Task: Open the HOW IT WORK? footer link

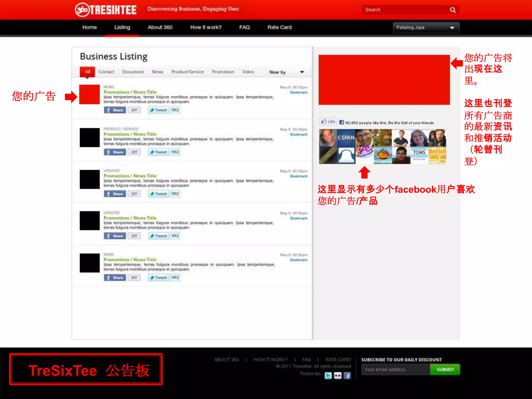Action: click(x=270, y=360)
